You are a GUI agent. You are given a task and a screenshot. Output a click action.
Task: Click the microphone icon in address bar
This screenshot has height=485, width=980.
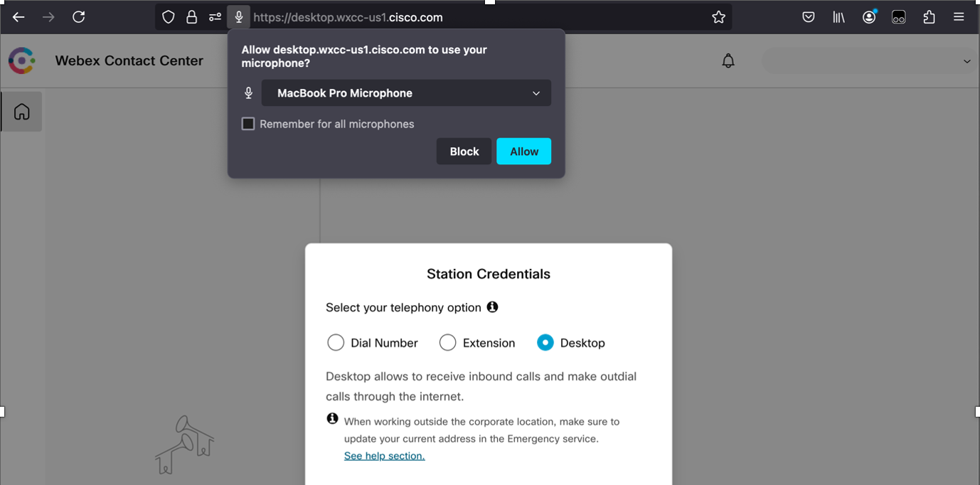[239, 17]
